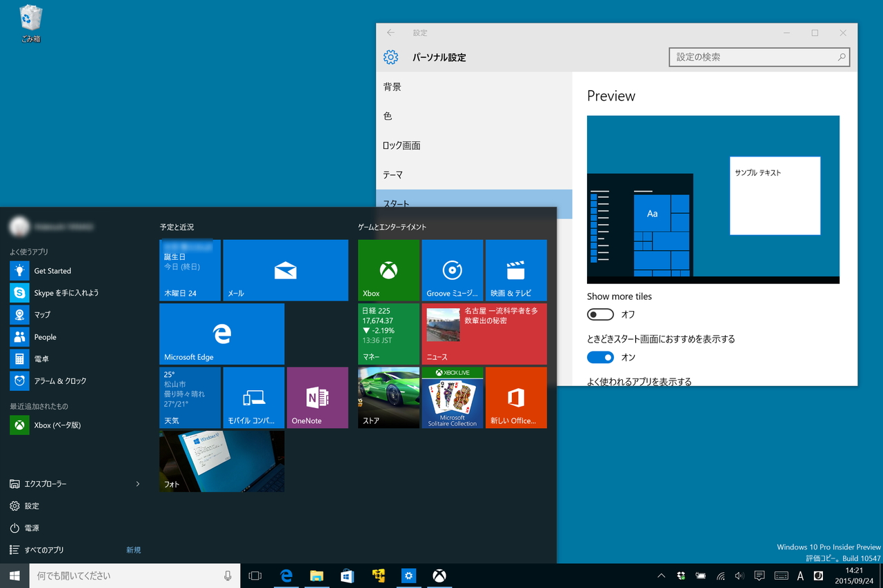Open the ストア tile with green car
This screenshot has width=883, height=588.
(x=388, y=398)
